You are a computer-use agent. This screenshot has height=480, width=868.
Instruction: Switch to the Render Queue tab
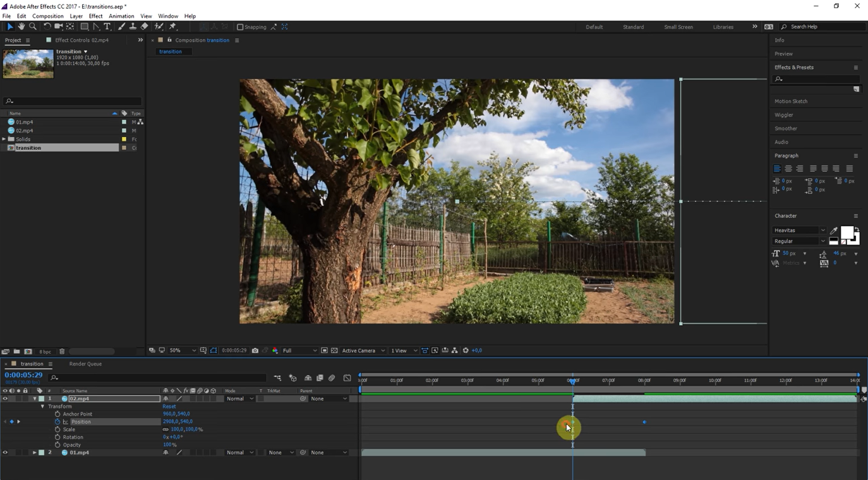85,364
